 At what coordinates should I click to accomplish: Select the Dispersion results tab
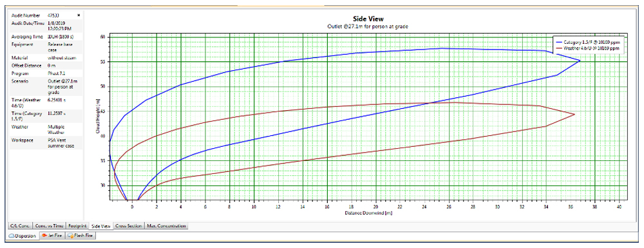pos(23,236)
